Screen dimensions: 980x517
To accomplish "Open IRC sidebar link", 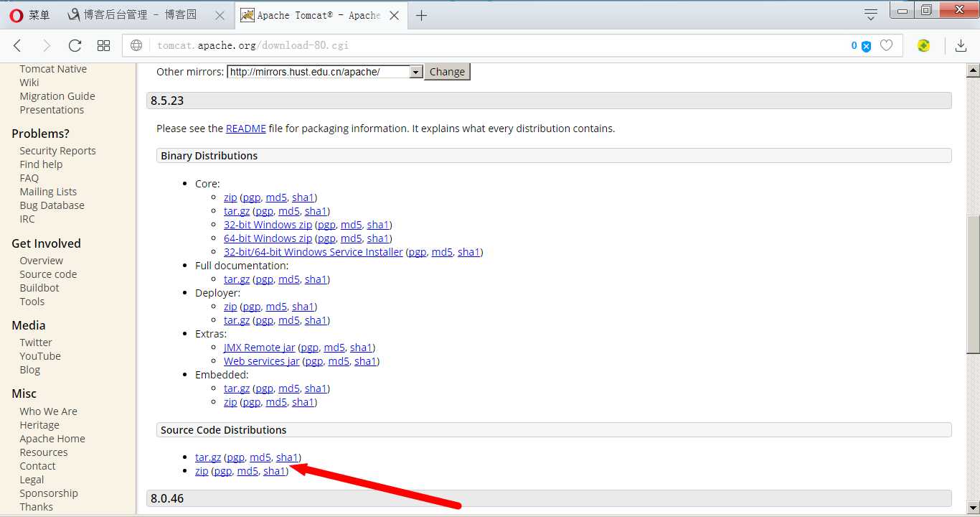I will (27, 219).
